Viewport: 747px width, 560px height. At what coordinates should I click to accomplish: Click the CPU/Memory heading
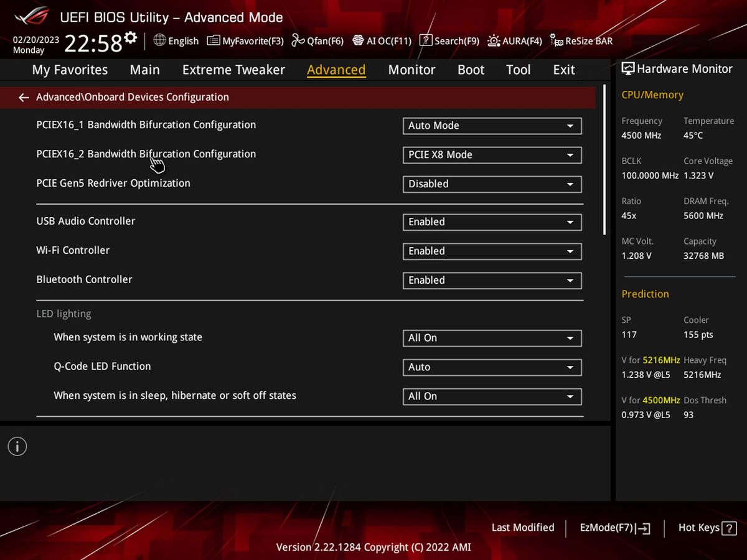(652, 95)
